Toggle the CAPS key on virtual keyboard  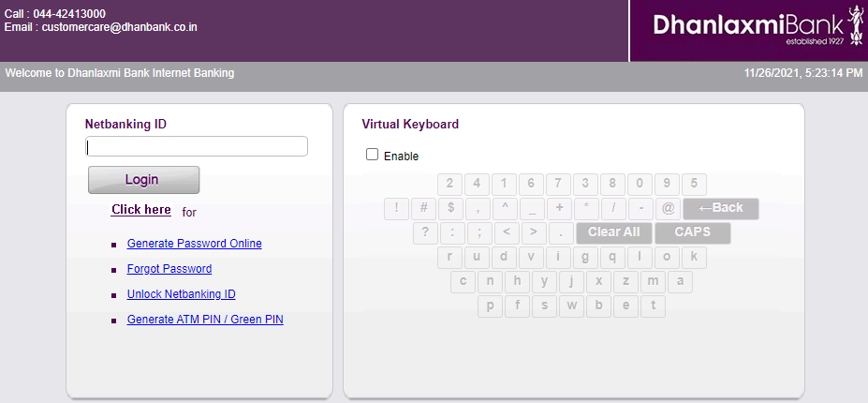tap(693, 233)
